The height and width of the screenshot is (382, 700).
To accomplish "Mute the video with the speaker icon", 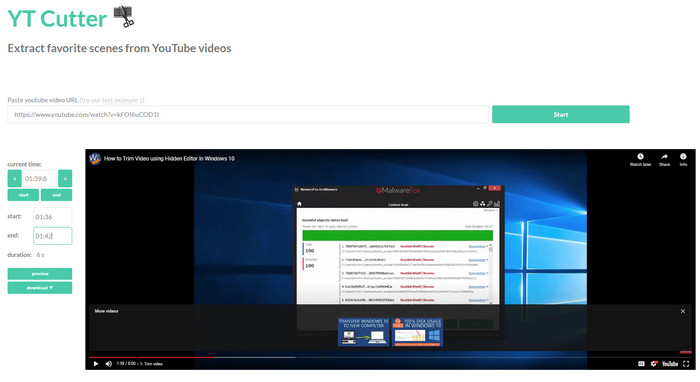I will click(108, 364).
